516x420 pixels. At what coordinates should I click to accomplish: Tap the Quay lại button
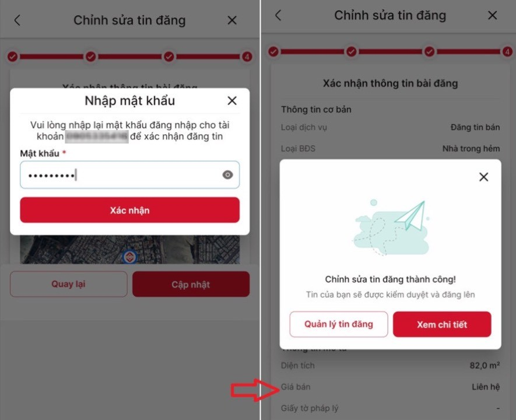[68, 284]
